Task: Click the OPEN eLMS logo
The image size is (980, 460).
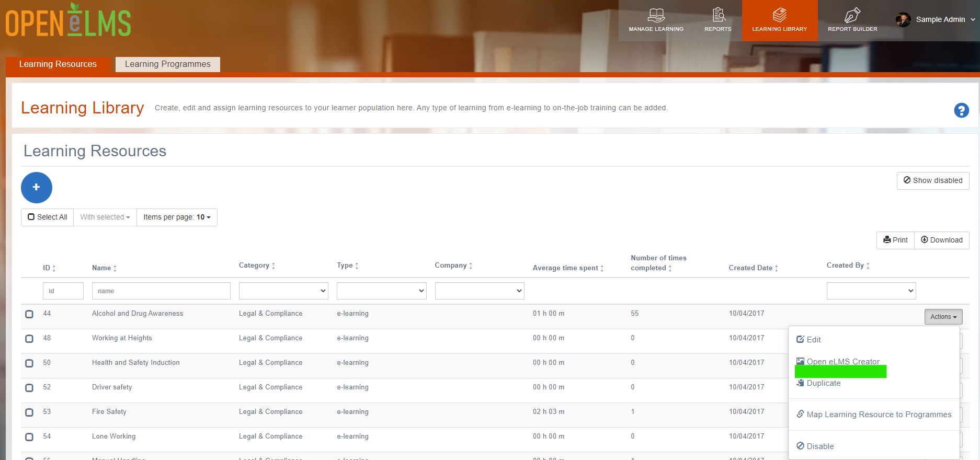Action: click(68, 21)
